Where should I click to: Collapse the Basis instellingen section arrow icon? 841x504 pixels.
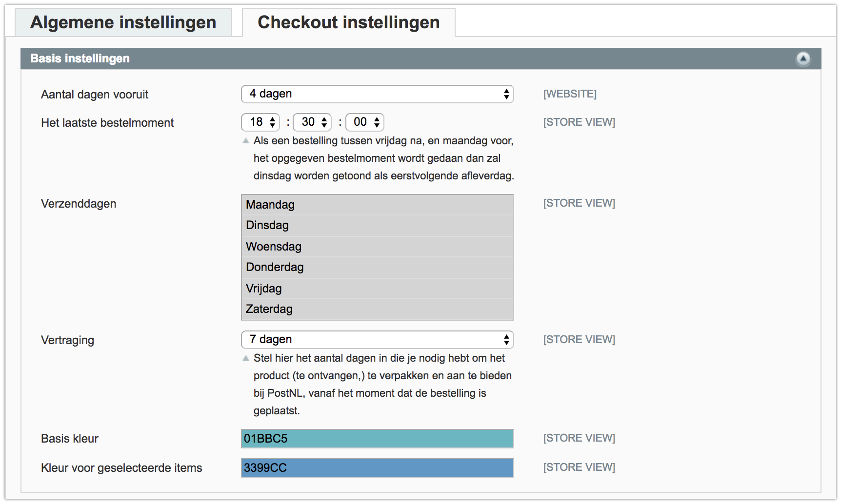(x=803, y=59)
